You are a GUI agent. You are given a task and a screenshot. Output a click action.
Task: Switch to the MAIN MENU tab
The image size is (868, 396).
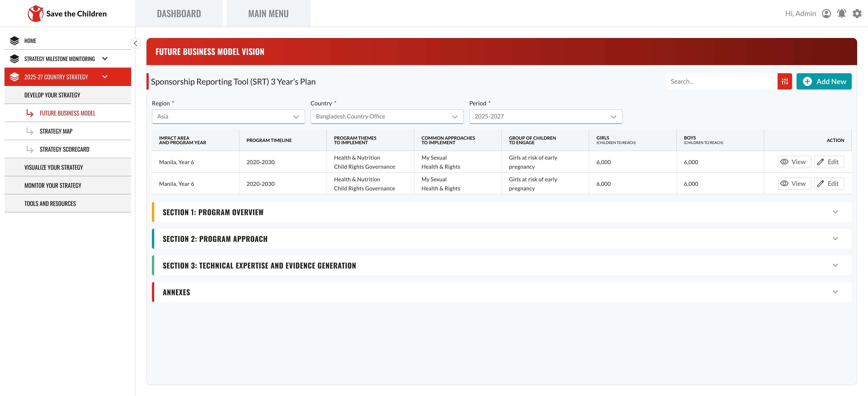click(268, 14)
